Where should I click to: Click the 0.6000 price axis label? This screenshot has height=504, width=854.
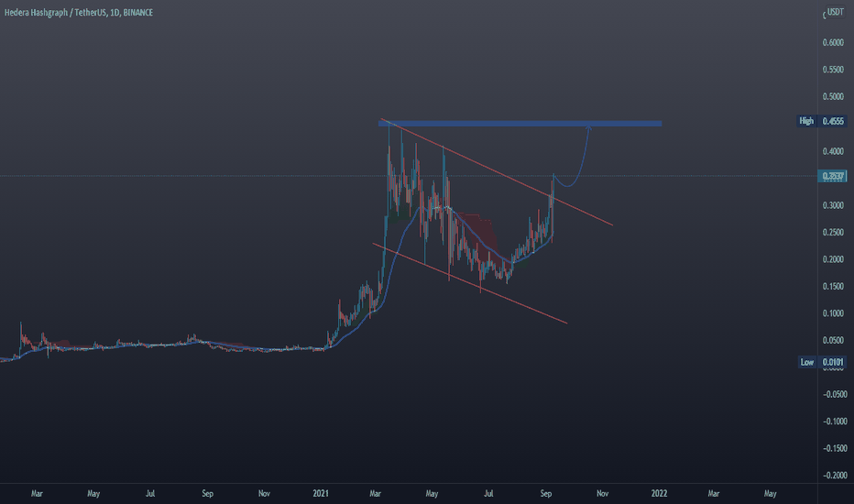pos(833,42)
